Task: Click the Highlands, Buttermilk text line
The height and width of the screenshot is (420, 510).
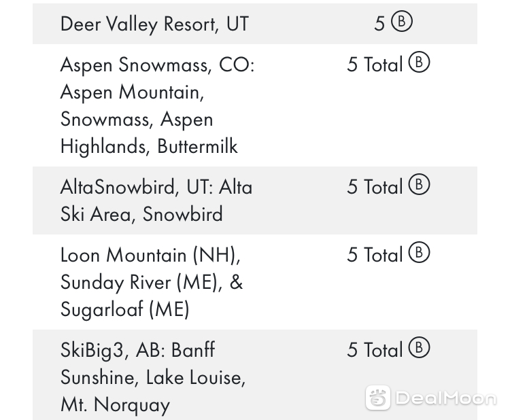Action: click(x=149, y=146)
